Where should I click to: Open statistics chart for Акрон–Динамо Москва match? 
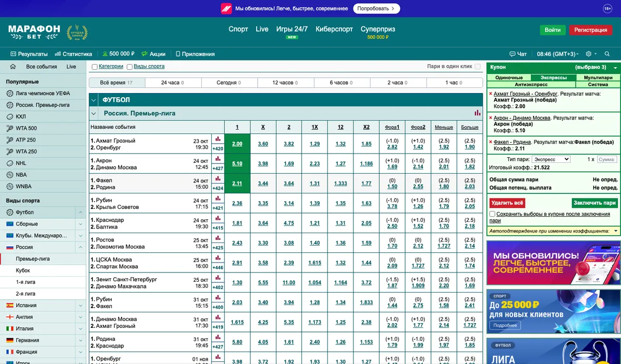pyautogui.click(x=218, y=159)
